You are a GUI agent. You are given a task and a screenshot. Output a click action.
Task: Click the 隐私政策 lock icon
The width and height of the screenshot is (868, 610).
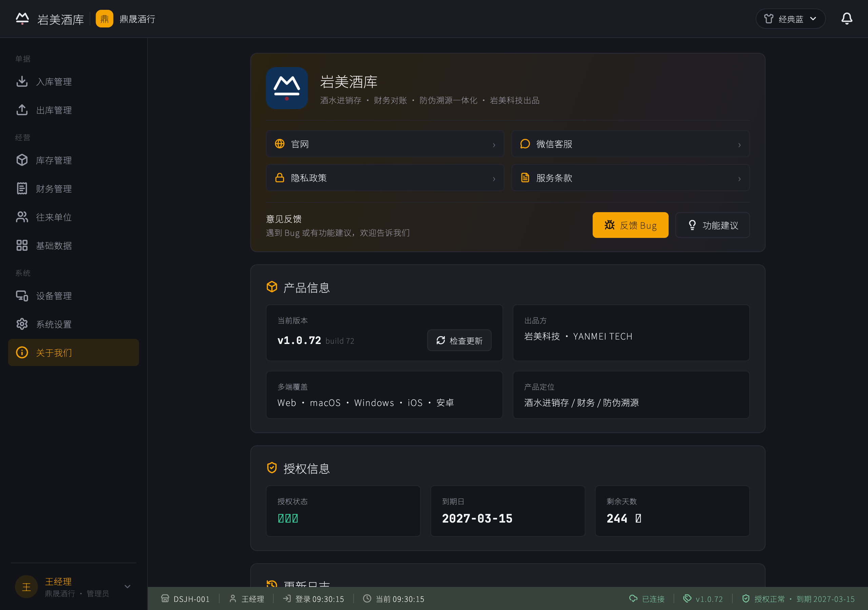coord(280,177)
